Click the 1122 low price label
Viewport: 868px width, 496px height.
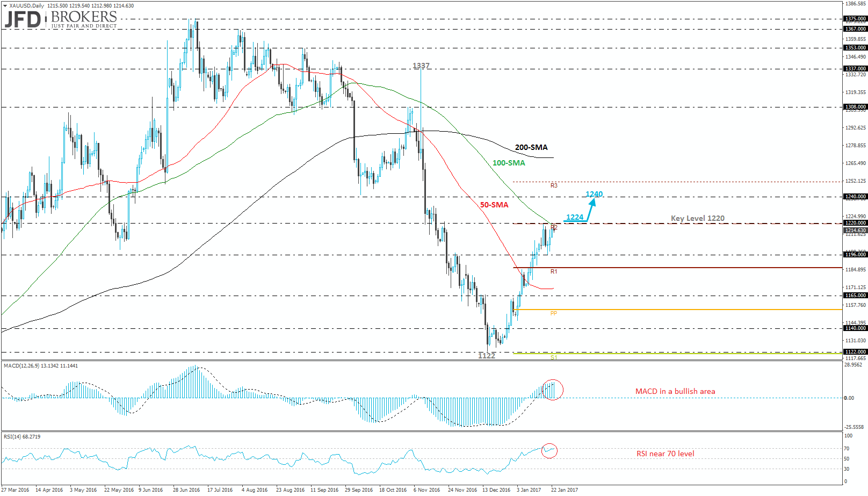487,356
